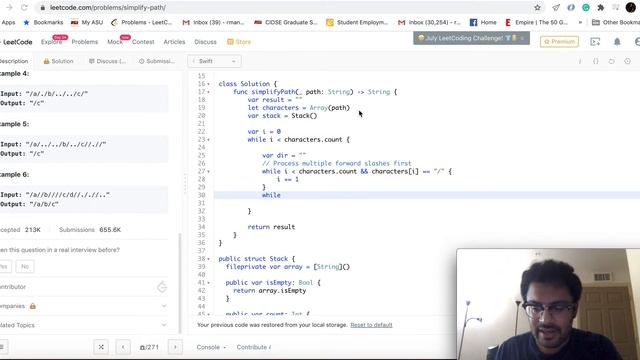
Task: Open the Problems - LeetCode bookmark
Action: pyautogui.click(x=141, y=22)
